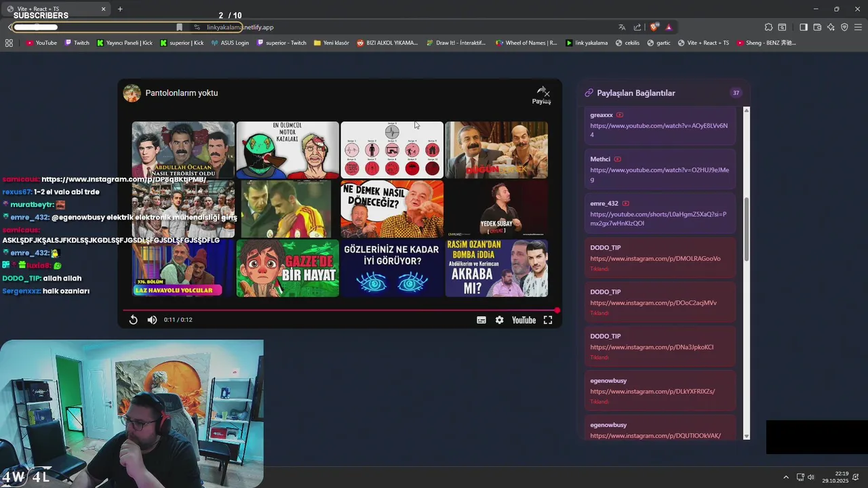Toggle video subtitles icon

(x=481, y=320)
